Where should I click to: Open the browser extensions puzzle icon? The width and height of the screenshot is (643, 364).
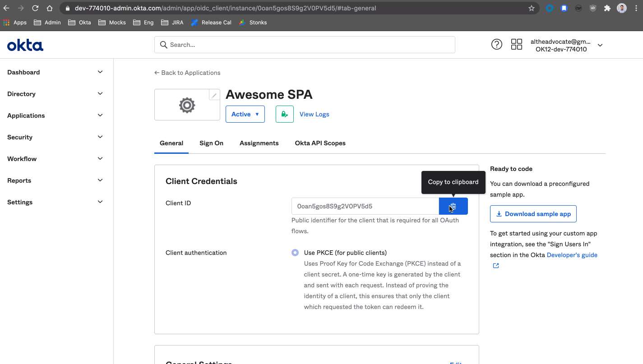(x=607, y=8)
